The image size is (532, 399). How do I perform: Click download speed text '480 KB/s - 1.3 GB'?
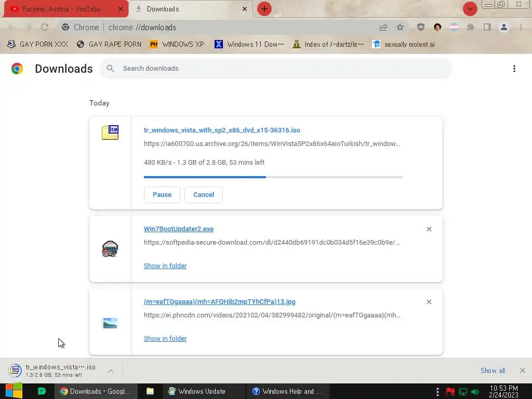pyautogui.click(x=204, y=163)
